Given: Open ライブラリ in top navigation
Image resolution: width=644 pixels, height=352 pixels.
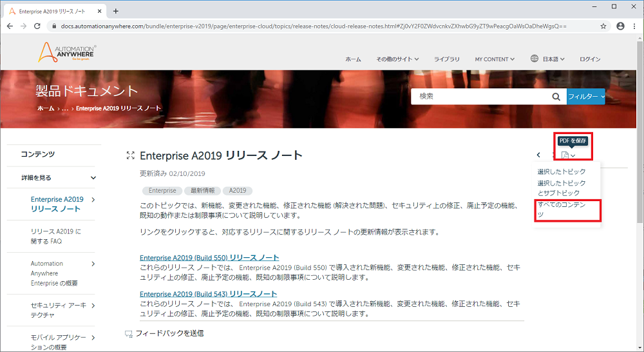Looking at the screenshot, I should point(447,59).
